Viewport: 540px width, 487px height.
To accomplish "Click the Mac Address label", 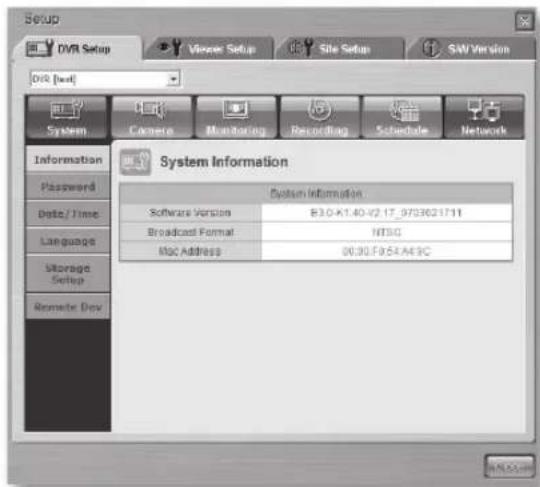I will (190, 251).
